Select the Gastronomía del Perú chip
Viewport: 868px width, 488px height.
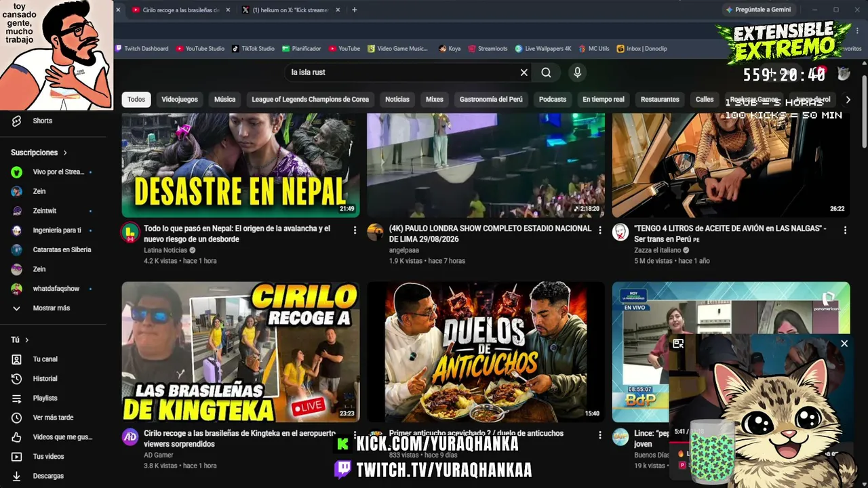491,100
